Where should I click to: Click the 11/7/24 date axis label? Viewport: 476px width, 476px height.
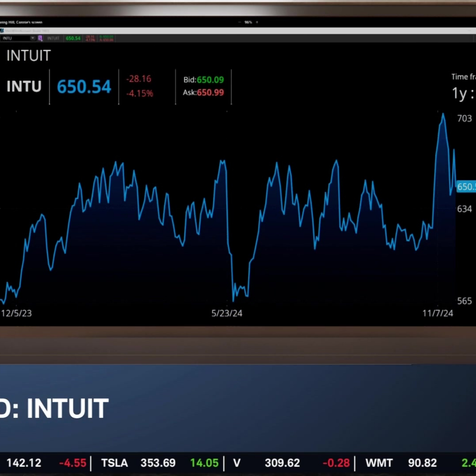(x=438, y=313)
